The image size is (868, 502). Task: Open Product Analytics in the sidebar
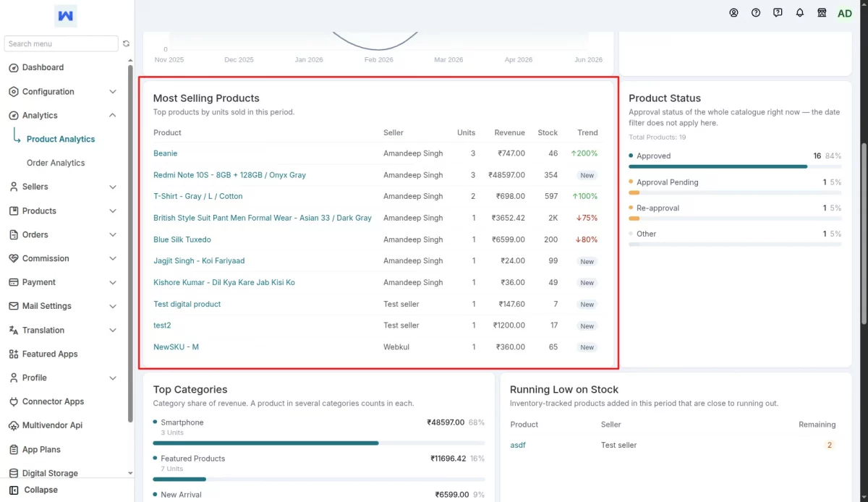[x=61, y=140]
